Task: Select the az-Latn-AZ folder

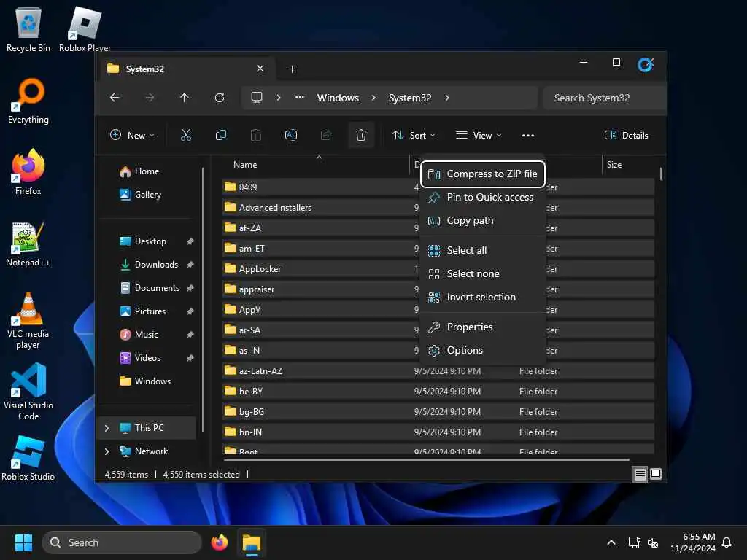Action: pos(438,371)
